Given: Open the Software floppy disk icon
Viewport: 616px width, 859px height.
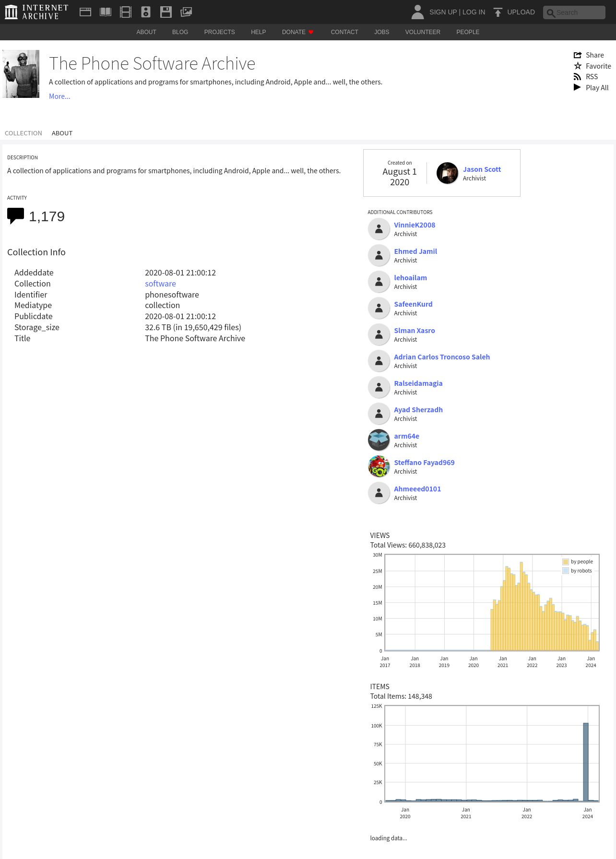Looking at the screenshot, I should [x=166, y=12].
